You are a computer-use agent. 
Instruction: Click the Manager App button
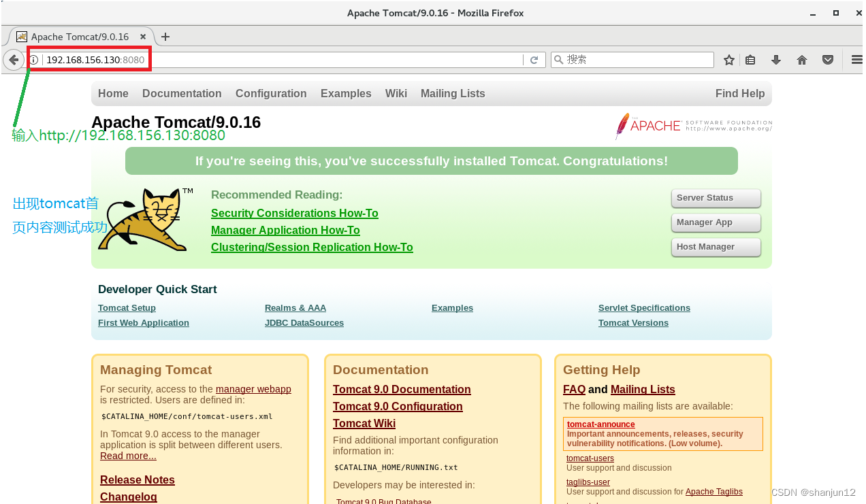click(716, 222)
